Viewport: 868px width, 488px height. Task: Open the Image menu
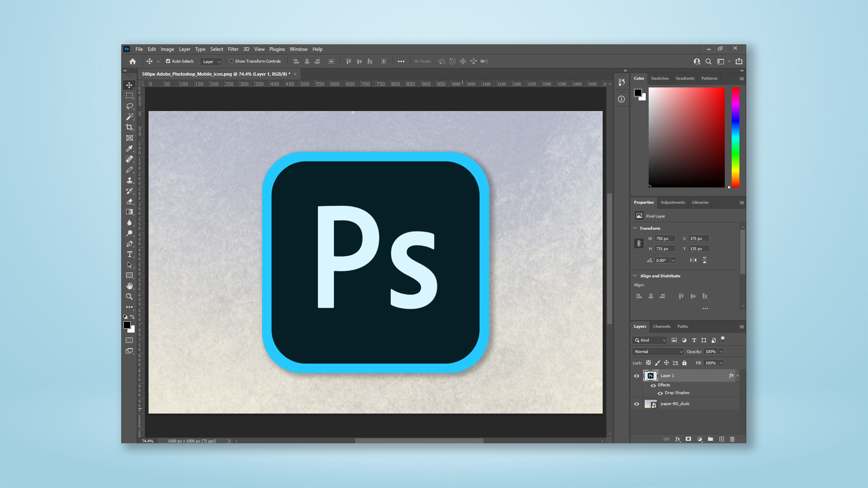[167, 49]
